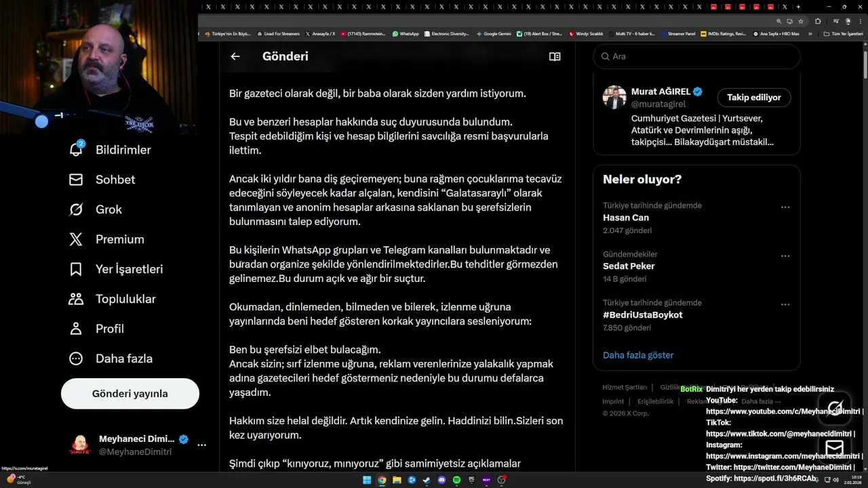Open Windy: Sıcaklık bookmark
This screenshot has width=868, height=488.
[586, 34]
